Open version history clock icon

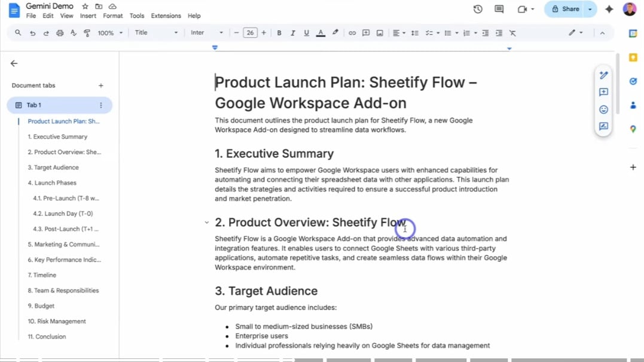[x=478, y=9]
